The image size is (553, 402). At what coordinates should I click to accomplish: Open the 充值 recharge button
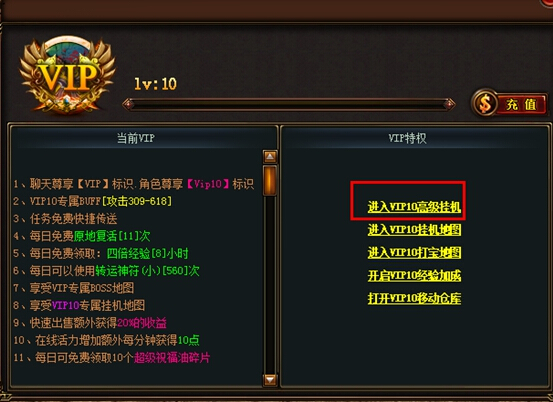510,104
